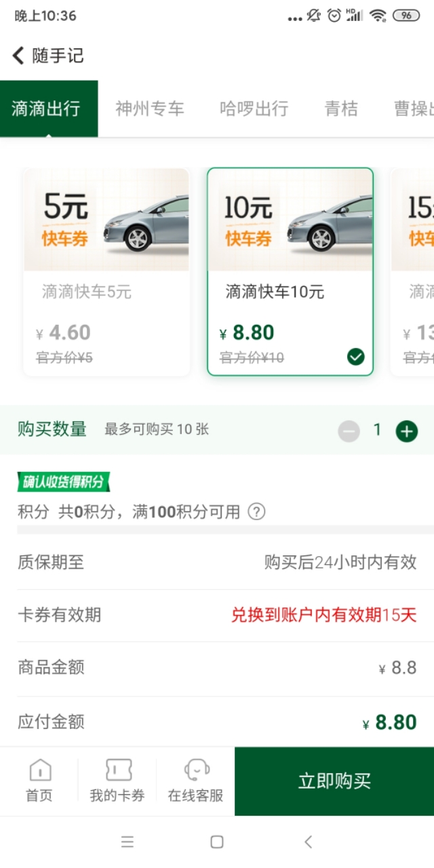Tap the quantity value showing 1
The image size is (434, 868).
[377, 430]
